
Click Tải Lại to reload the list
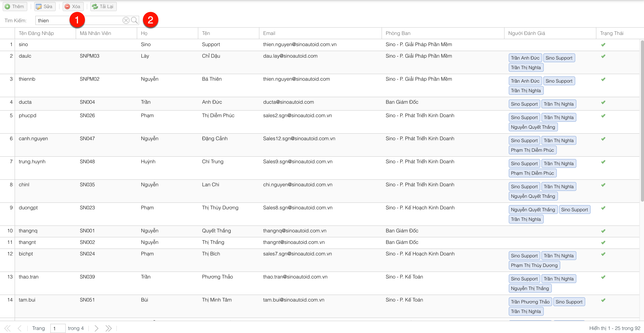[x=103, y=7]
